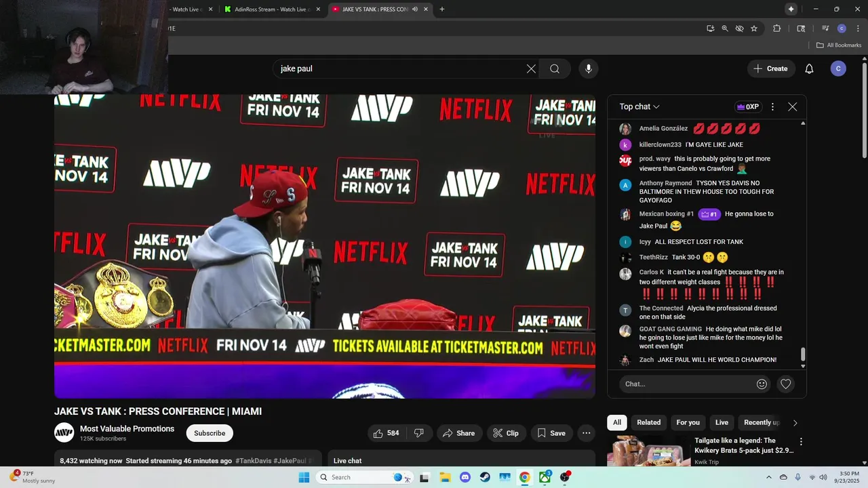The width and height of the screenshot is (868, 488).
Task: Open Gemini sparkle button in Chrome title bar
Action: (x=791, y=9)
